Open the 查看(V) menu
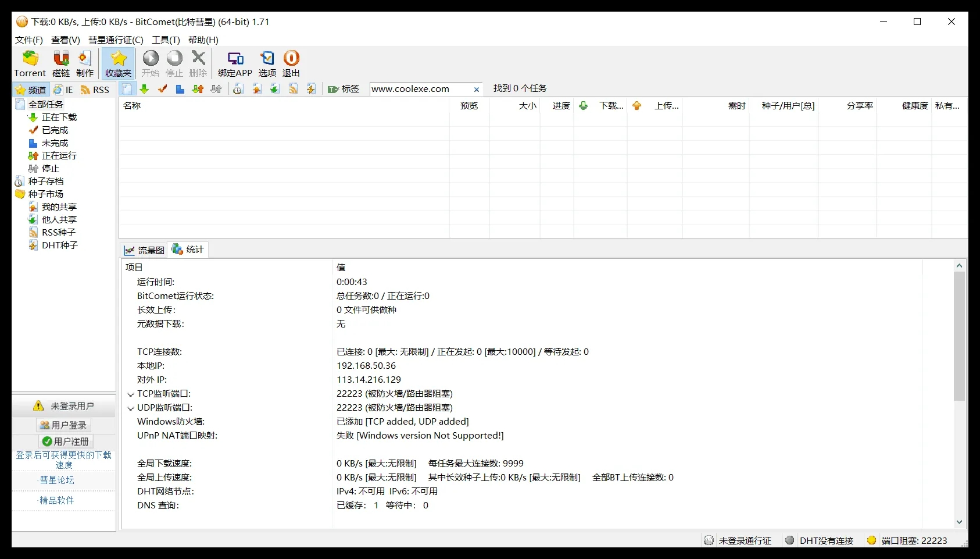 (x=66, y=40)
